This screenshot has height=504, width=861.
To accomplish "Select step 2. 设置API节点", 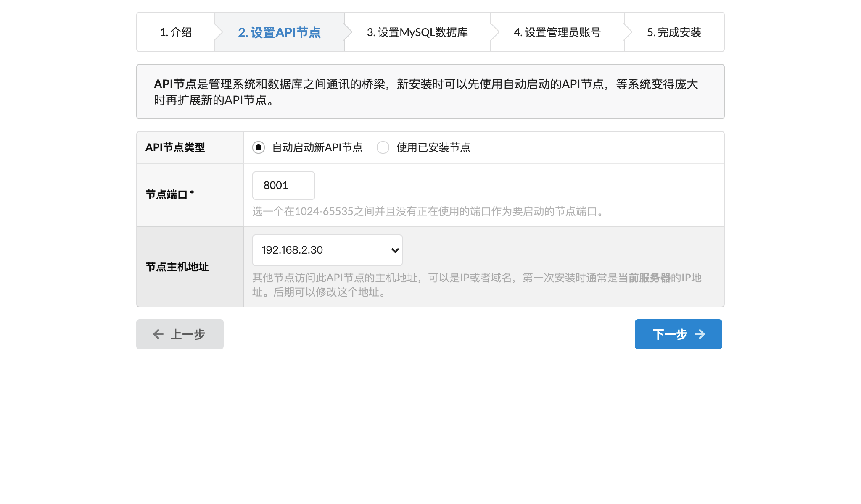I will pos(279,32).
